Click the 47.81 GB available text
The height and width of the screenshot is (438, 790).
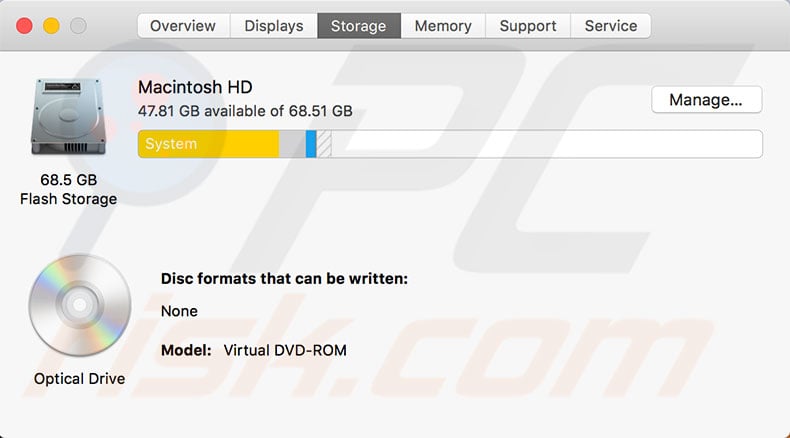(x=245, y=111)
